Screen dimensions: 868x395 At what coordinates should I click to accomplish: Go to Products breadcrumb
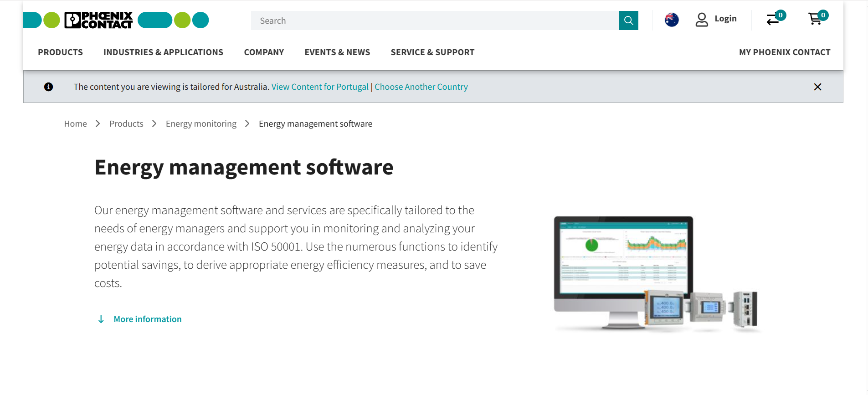[x=126, y=123]
